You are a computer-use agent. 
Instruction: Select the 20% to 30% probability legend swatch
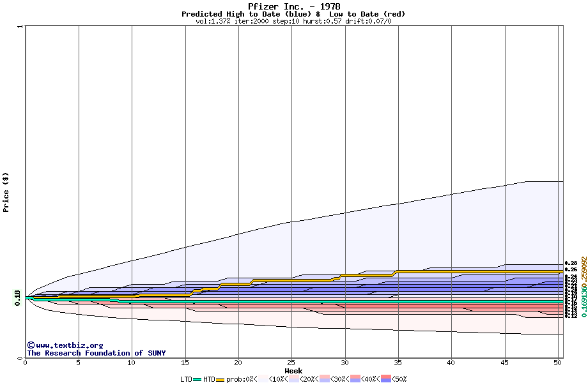[x=325, y=379]
